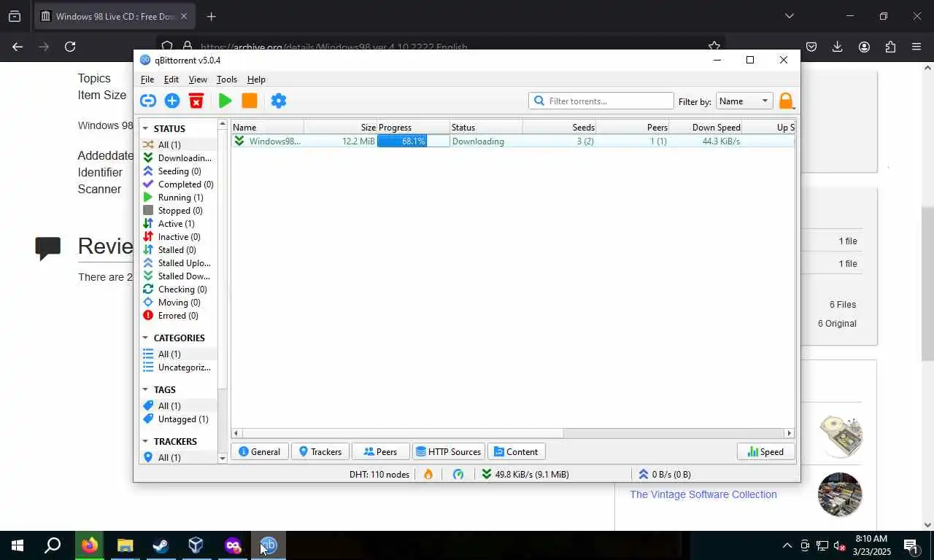The width and height of the screenshot is (934, 560).
Task: Open the Help menu
Action: coord(256,79)
